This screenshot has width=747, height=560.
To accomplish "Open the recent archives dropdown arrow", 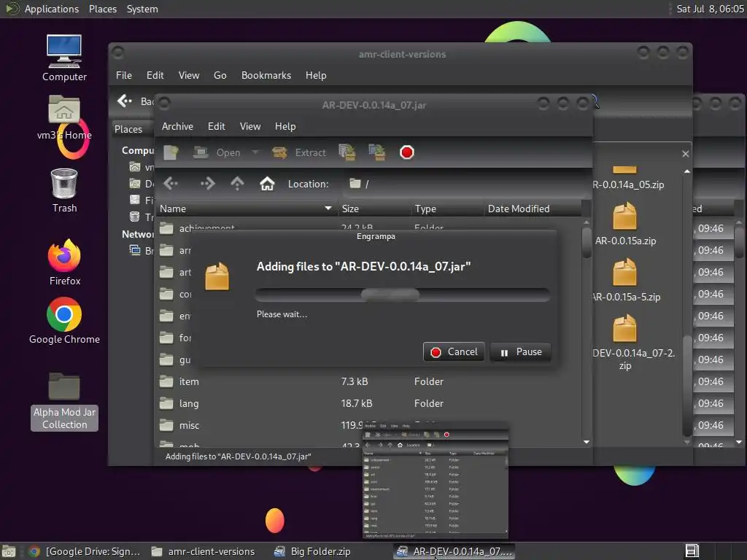I will coord(255,152).
